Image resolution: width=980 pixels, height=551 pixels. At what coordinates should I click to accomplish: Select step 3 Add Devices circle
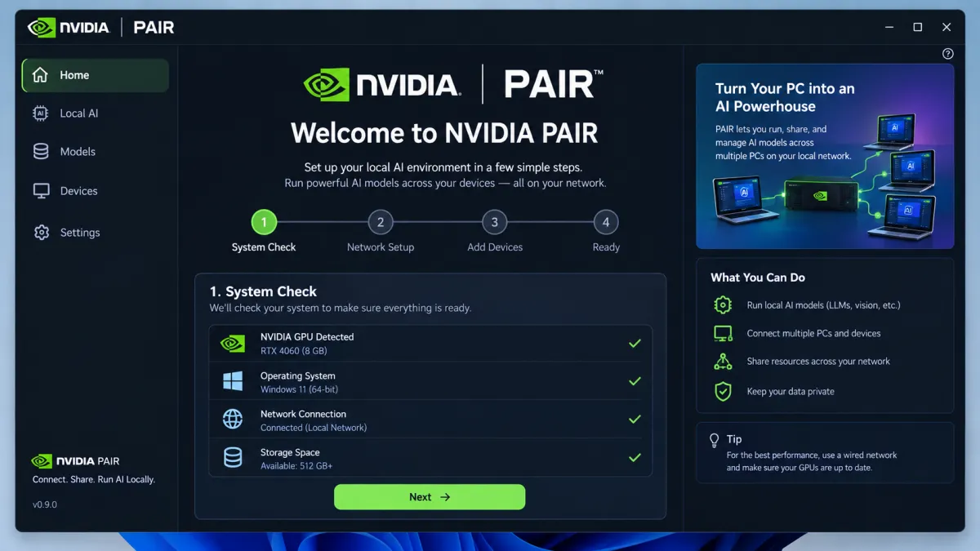click(x=494, y=222)
